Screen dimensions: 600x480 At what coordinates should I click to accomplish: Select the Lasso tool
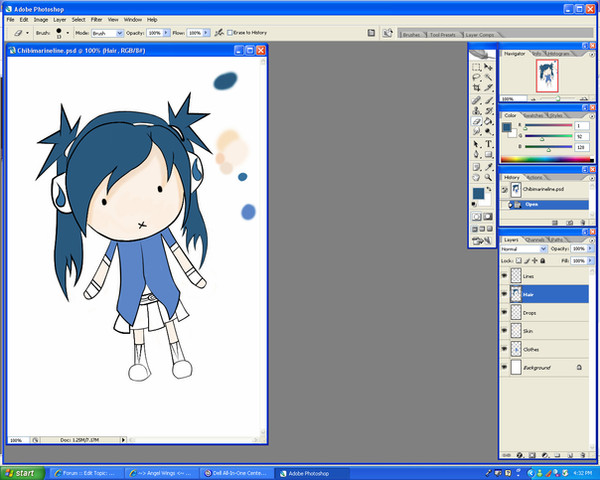(476, 78)
